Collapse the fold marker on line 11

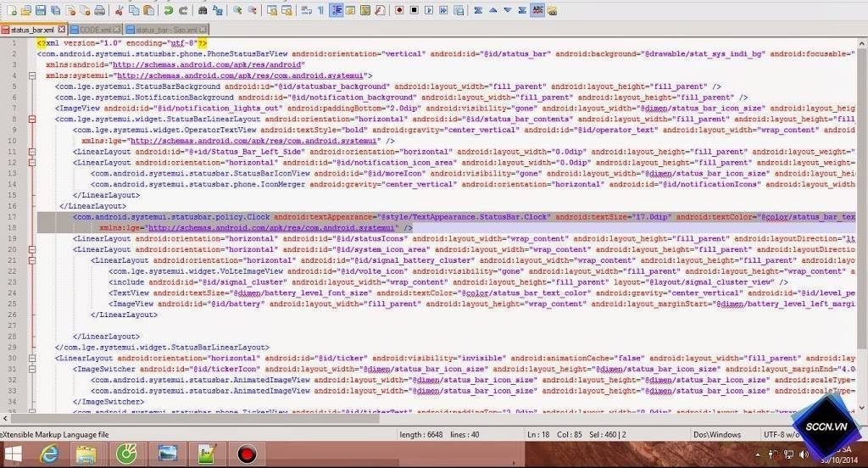point(32,152)
